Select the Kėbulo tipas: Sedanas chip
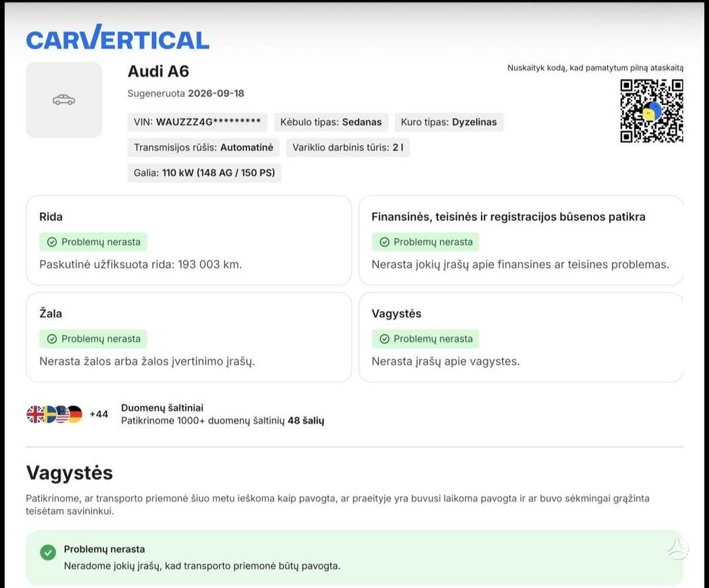This screenshot has height=588, width=709. (x=331, y=122)
